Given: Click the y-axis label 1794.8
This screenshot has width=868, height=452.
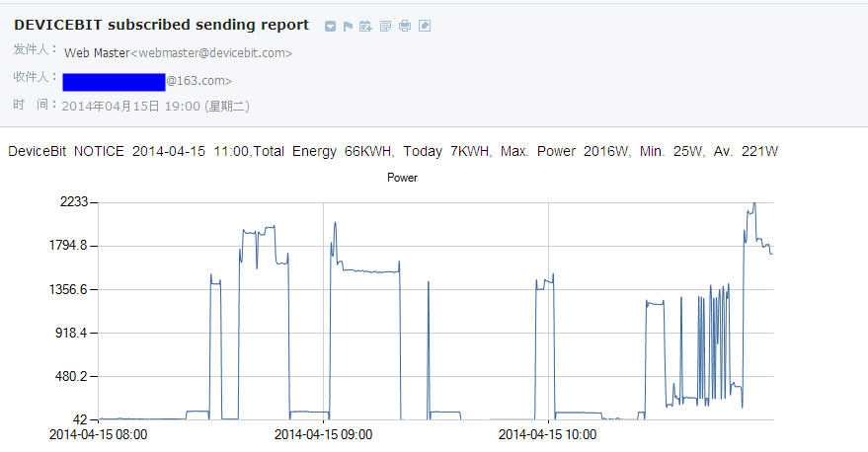Looking at the screenshot, I should coord(69,246).
